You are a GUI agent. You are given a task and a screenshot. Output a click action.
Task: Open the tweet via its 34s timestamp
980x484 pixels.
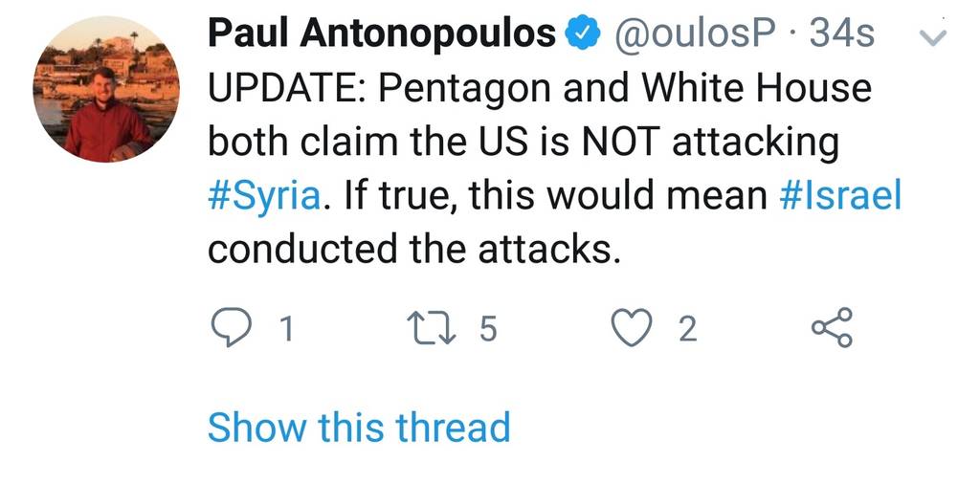[x=841, y=35]
